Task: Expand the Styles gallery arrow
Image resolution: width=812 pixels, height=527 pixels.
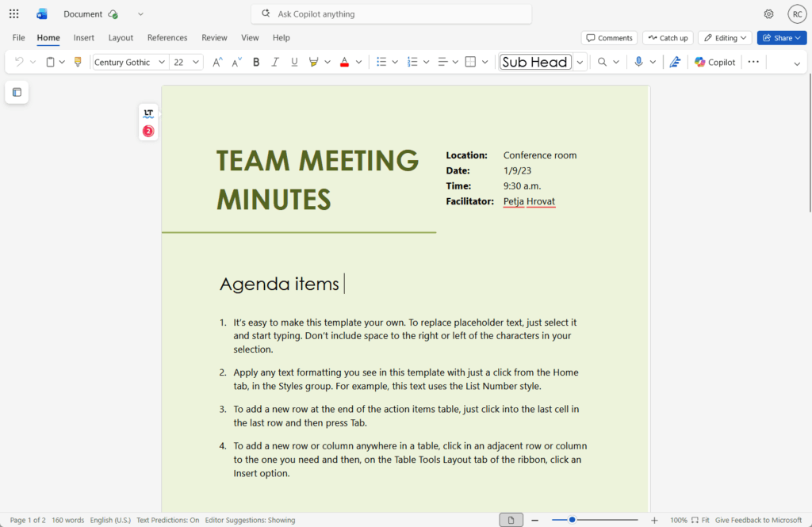Action: click(x=580, y=62)
